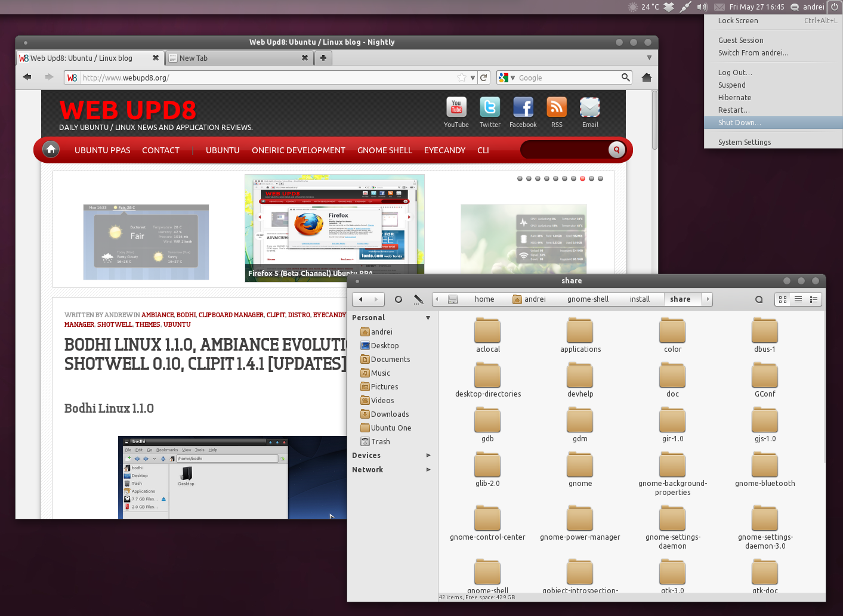Go to andrei folder in path bar
Screen dimensions: 843x616
click(x=529, y=299)
